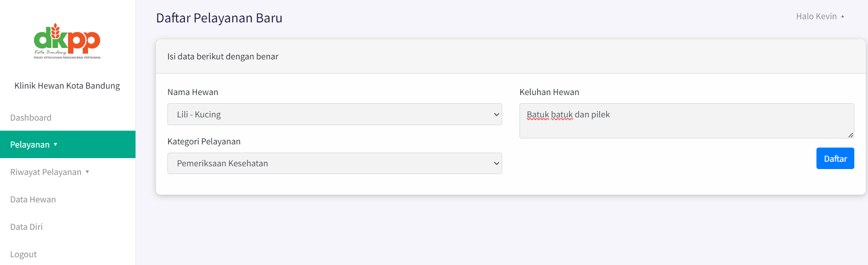This screenshot has height=265, width=868.
Task: Expand the Pelayanan sidebar menu
Action: click(x=30, y=145)
